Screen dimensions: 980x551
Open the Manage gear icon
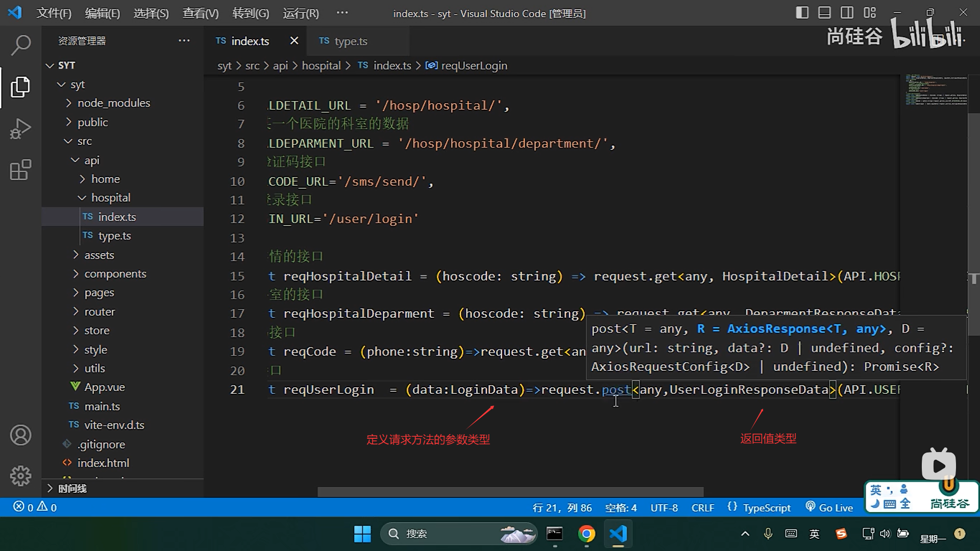(x=20, y=475)
